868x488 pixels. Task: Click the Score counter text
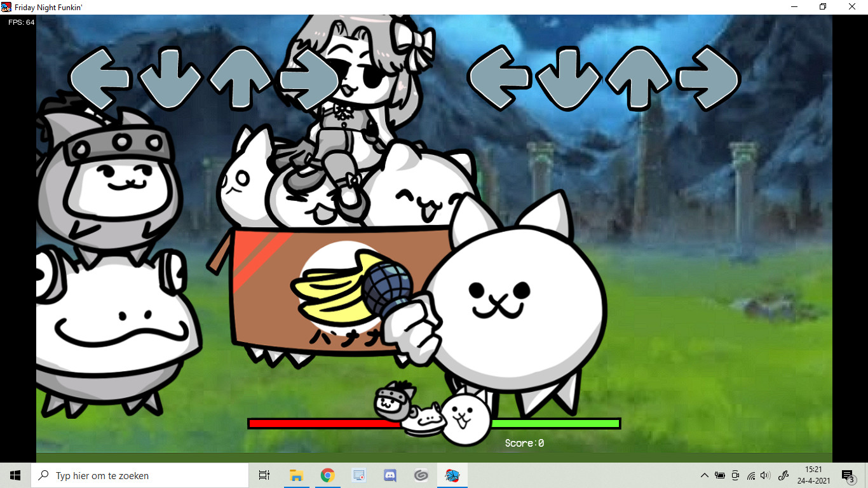pyautogui.click(x=524, y=443)
